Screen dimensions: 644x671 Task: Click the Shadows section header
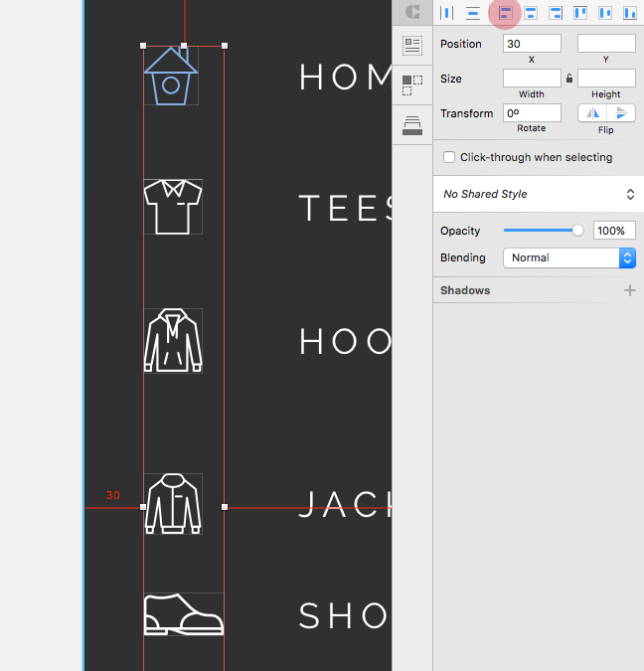[465, 290]
